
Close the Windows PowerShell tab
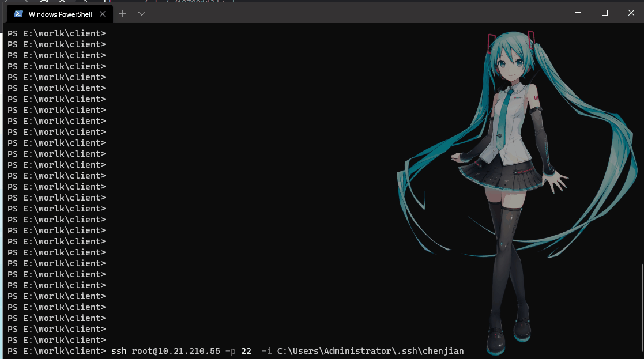pos(103,14)
